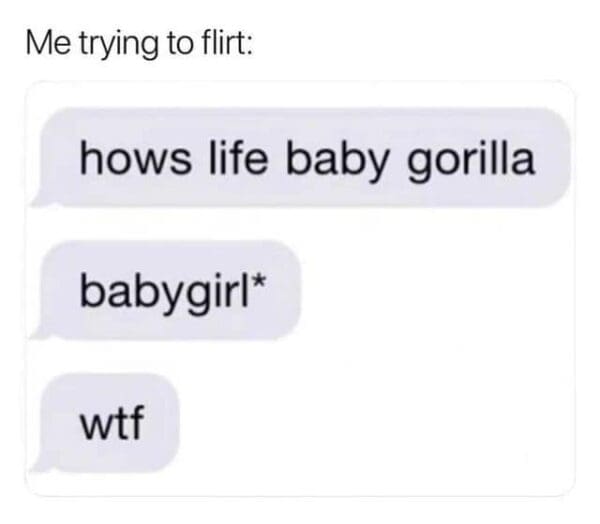Click the word "to" in the caption

pos(177,44)
